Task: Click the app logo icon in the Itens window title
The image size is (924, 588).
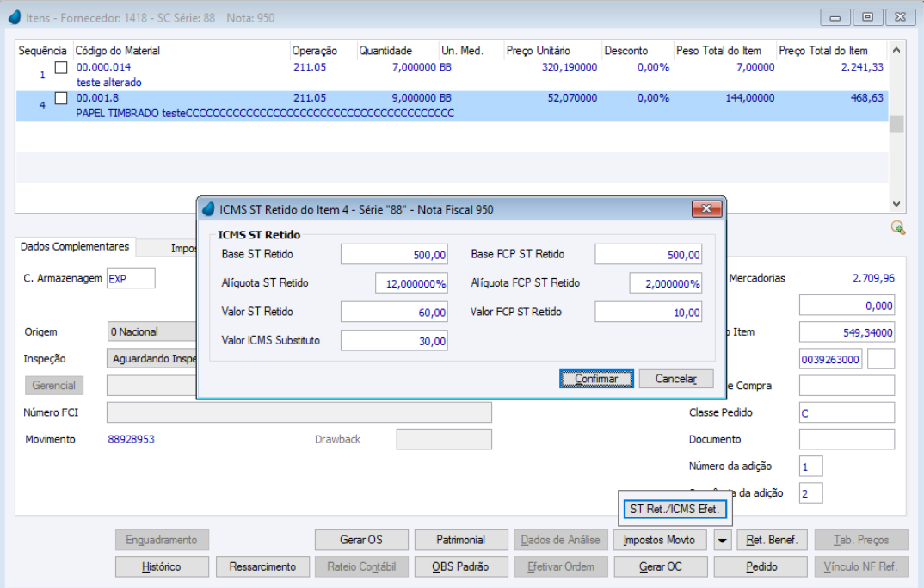Action: click(x=15, y=18)
